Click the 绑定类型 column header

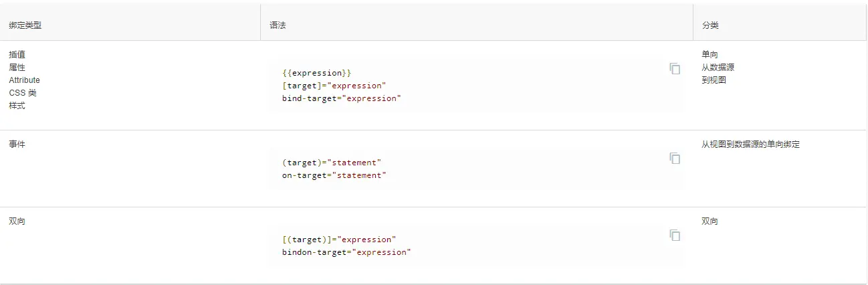pyautogui.click(x=25, y=25)
